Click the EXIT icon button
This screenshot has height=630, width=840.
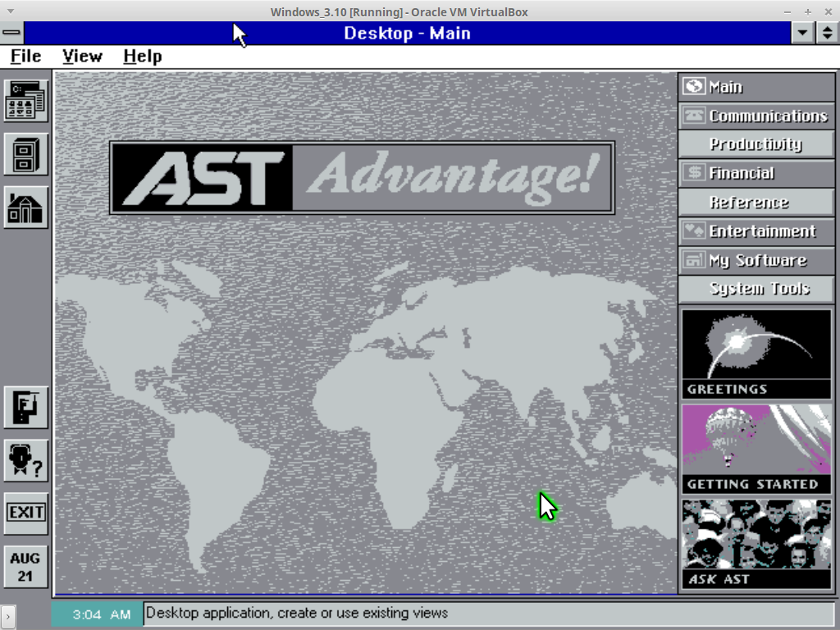(25, 513)
